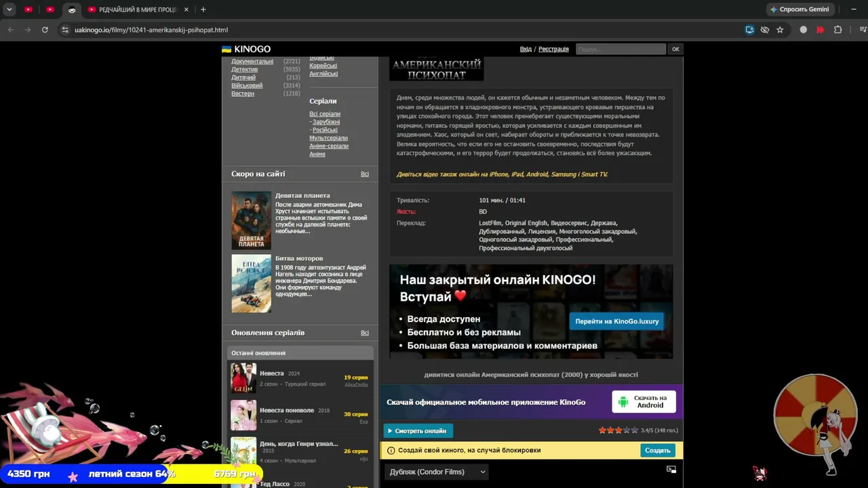Screen dimensions: 868x488
Task: Open the Аніме link below Аніме-серіали
Action: (x=317, y=155)
